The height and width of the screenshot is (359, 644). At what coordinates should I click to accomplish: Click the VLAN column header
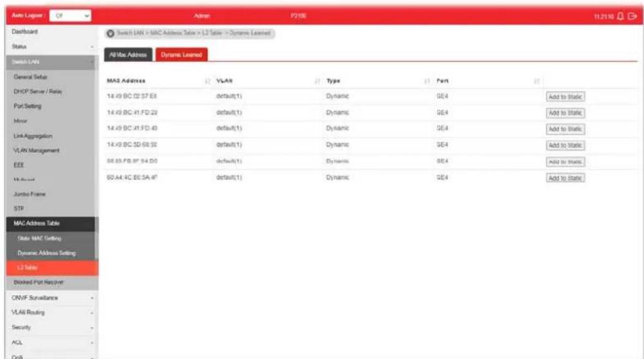(x=224, y=81)
